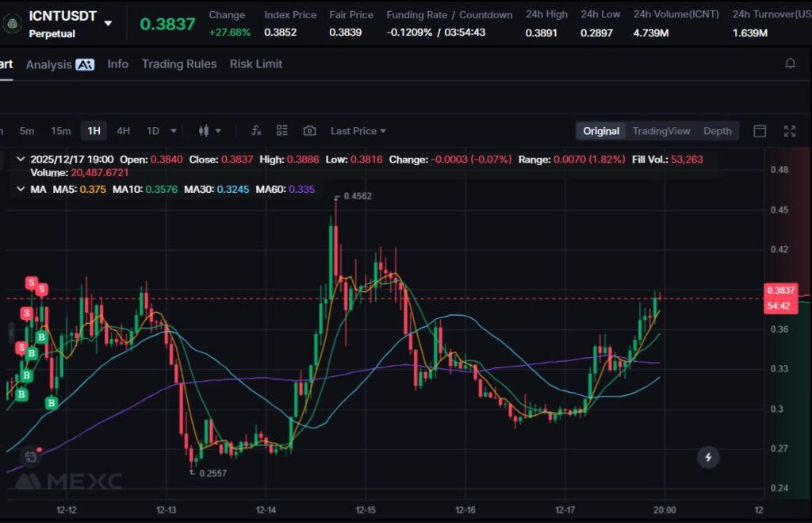Open the candlestick chart type dropdown
Viewport: 812px width, 523px height.
click(x=209, y=131)
